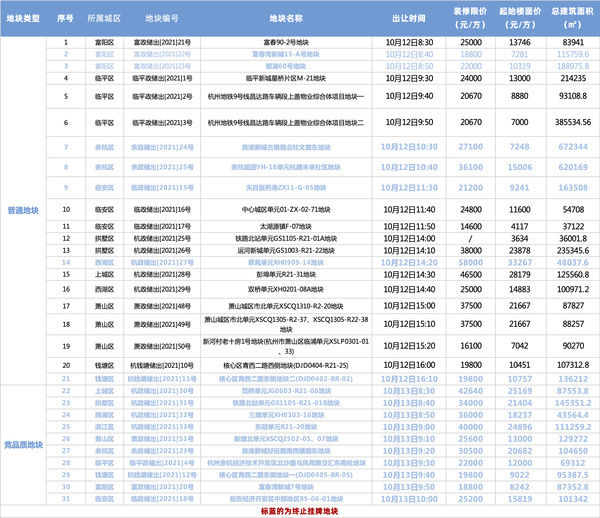Screen dimensions: 600x518
Task: Select the 出让时间 column header
Action: pos(409,18)
